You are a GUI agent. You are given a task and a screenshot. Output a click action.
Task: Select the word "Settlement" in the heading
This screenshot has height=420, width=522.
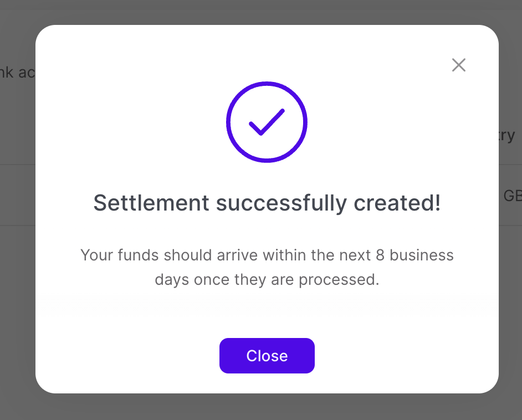click(x=151, y=203)
